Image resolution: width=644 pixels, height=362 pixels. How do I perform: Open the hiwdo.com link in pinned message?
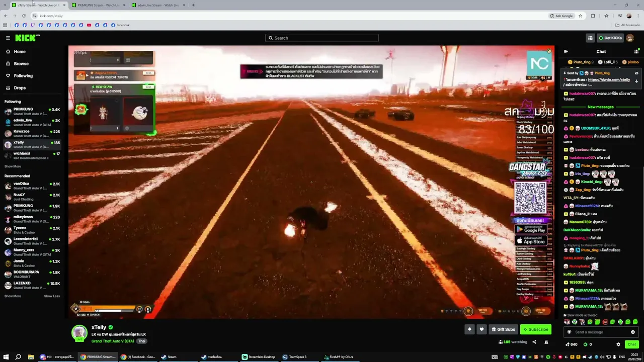pyautogui.click(x=609, y=79)
